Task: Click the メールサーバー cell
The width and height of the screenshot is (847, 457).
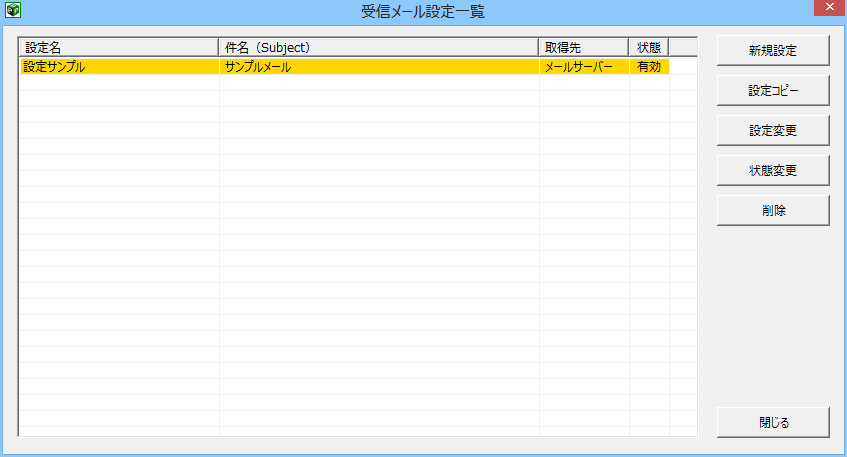Action: (x=584, y=67)
